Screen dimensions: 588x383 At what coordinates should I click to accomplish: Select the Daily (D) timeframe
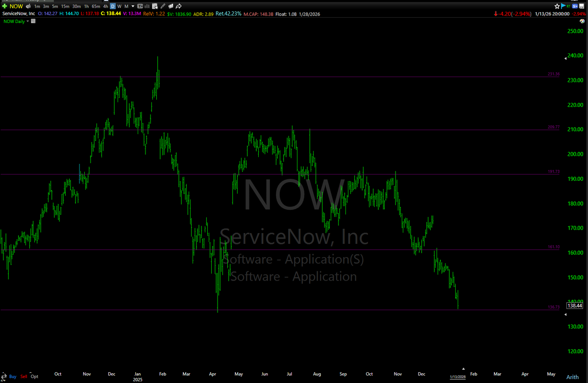pos(113,6)
